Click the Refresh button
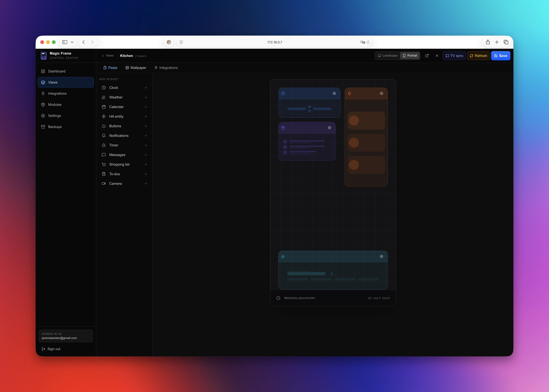Viewport: 549px width, 392px height. pyautogui.click(x=478, y=56)
